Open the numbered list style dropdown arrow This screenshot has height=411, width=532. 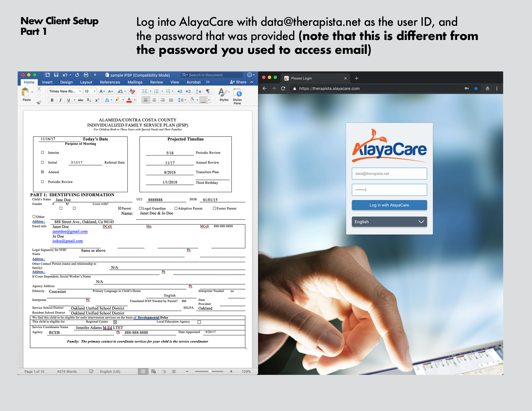pos(162,91)
